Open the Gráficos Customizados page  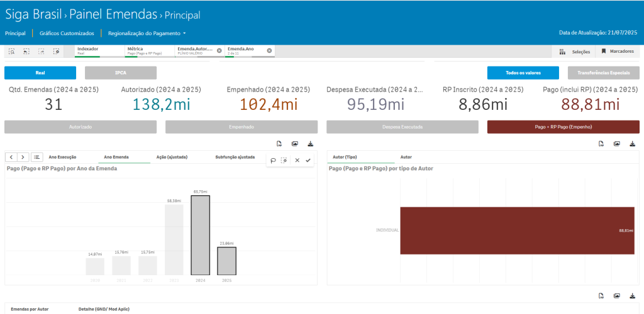[x=67, y=33]
